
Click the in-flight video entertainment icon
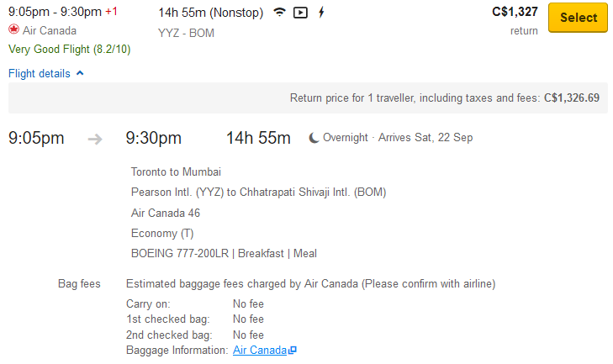click(x=300, y=13)
